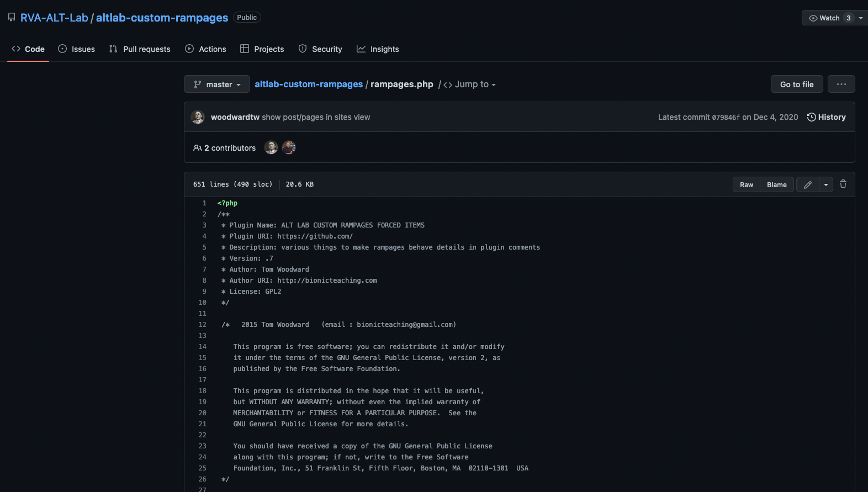
Task: Click the Public visibility badge
Action: coord(247,18)
